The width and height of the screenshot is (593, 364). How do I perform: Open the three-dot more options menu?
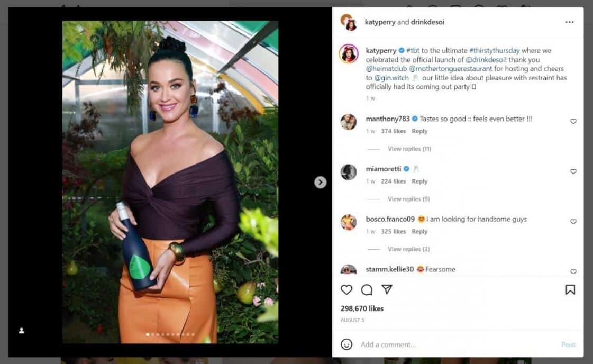pyautogui.click(x=570, y=22)
